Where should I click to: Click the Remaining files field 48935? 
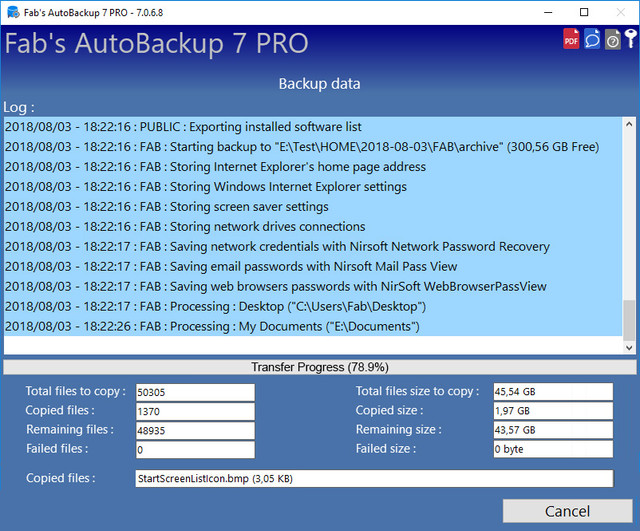click(x=195, y=431)
